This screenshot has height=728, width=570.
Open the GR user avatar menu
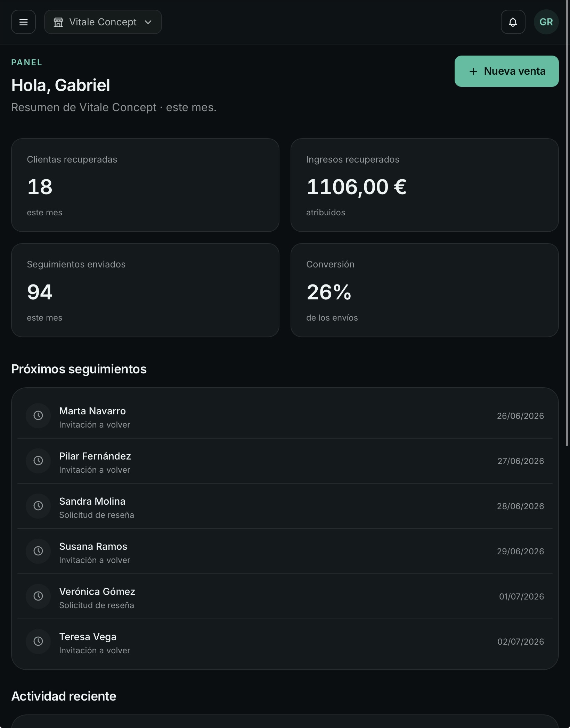coord(546,22)
